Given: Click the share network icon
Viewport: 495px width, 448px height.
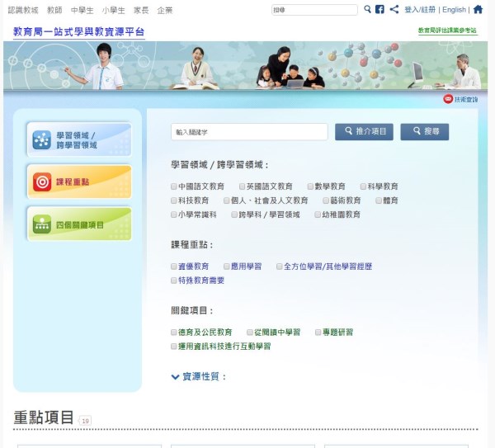Looking at the screenshot, I should [394, 10].
